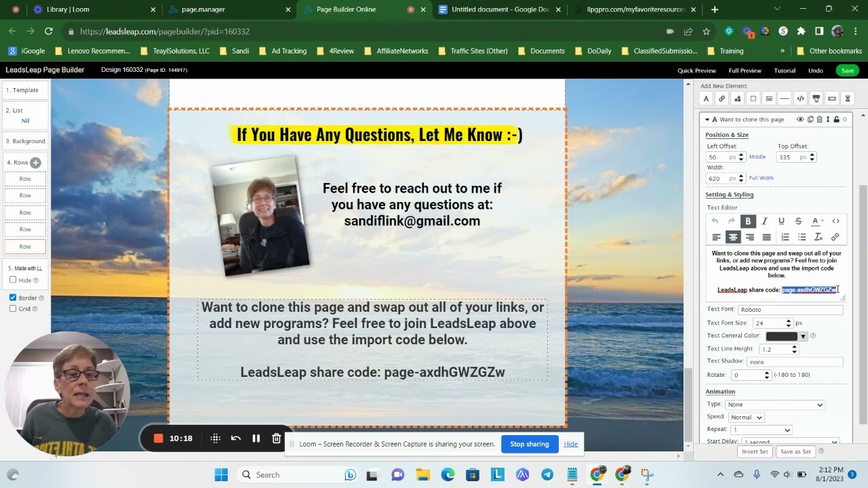
Task: Toggle center alignment in Text Editor
Action: pos(733,237)
